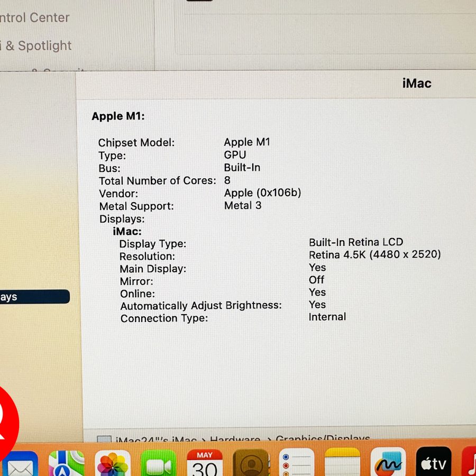Open the Apple TV app

click(434, 461)
